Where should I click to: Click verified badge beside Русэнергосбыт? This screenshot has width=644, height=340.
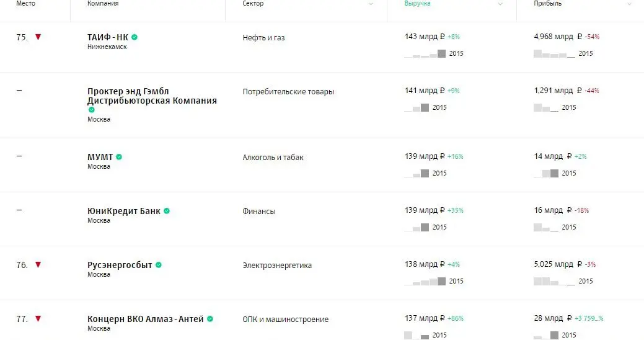click(x=159, y=265)
